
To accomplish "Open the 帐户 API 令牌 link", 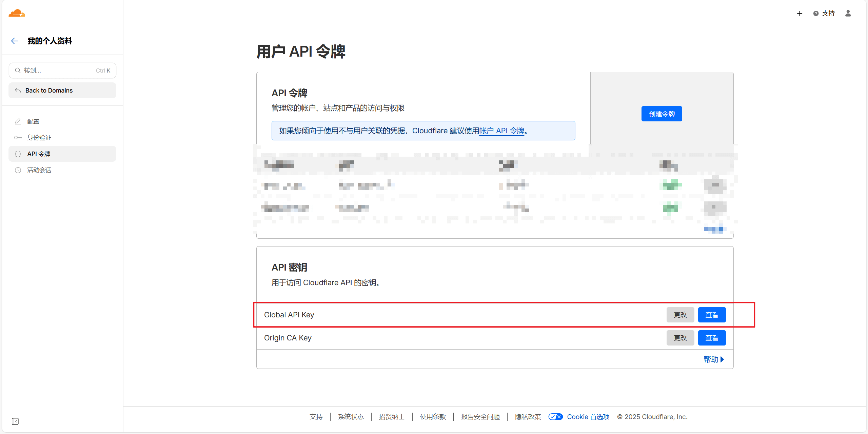I will click(502, 131).
